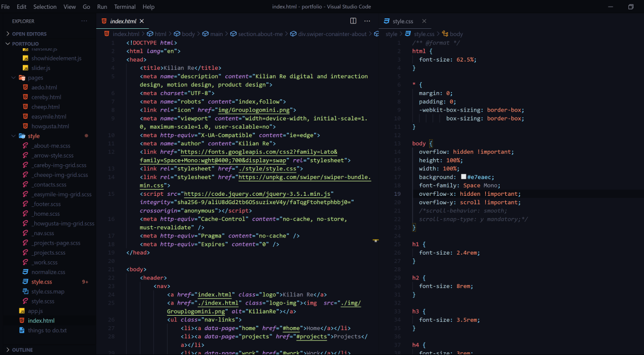The image size is (644, 355).
Task: Collapse the pages folder in Explorer
Action: [x=14, y=78]
